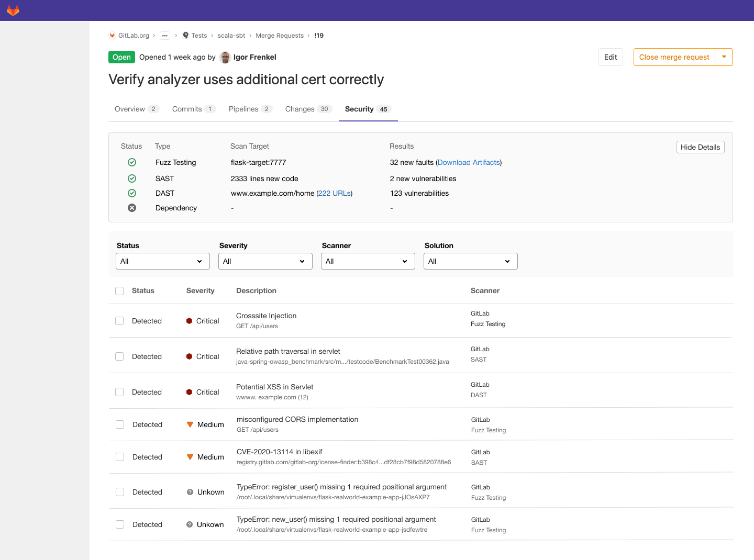
Task: Click the Fuzz Testing success status icon
Action: tap(132, 162)
